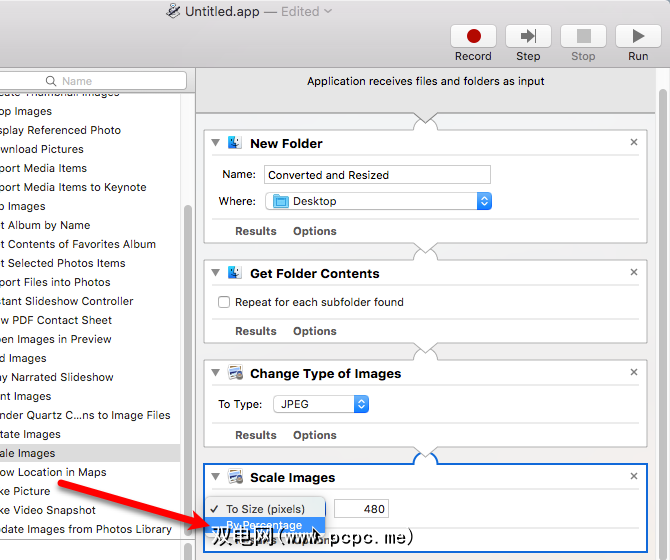Click the Record button icon
Screen dimensions: 670x560
pyautogui.click(x=473, y=37)
